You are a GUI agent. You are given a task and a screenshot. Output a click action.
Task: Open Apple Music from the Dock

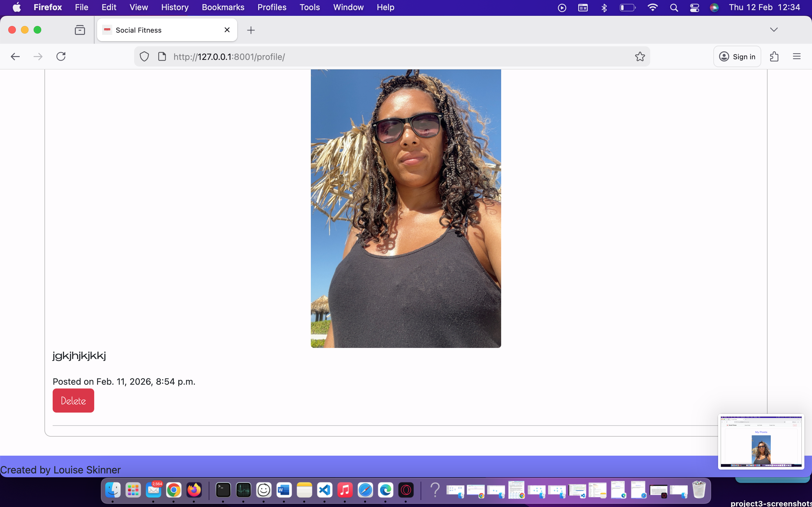tap(345, 490)
